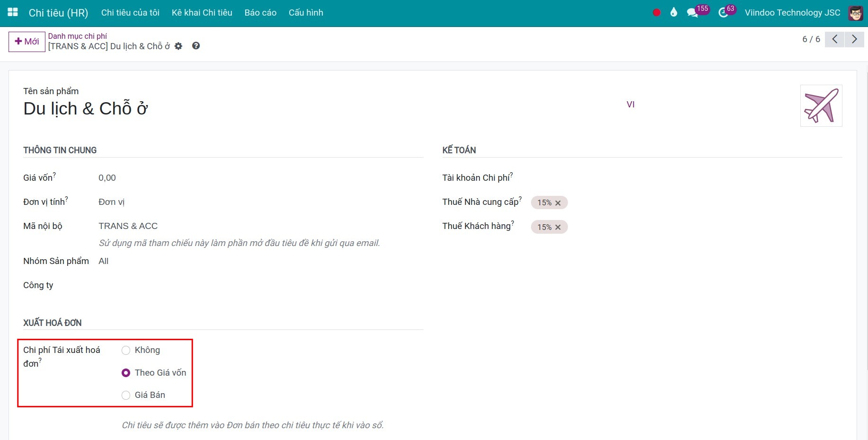The image size is (868, 440).
Task: Click the user avatar picture
Action: pyautogui.click(x=855, y=13)
